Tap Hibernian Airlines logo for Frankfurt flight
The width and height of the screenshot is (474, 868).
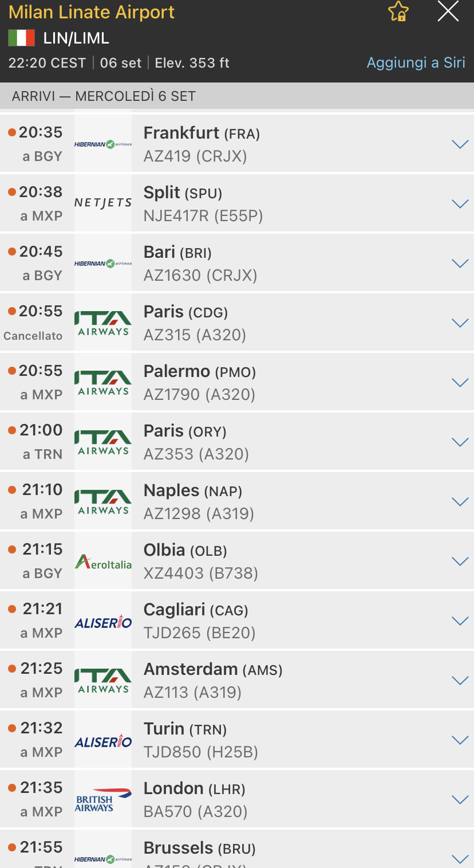pos(103,144)
